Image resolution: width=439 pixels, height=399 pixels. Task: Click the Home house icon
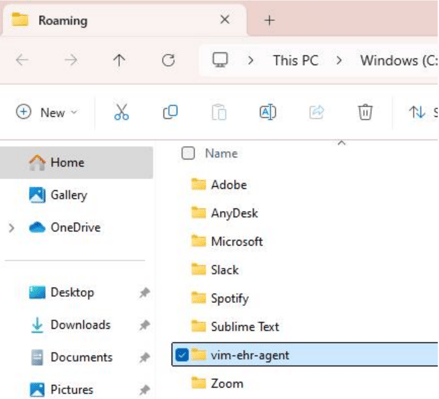pyautogui.click(x=37, y=163)
